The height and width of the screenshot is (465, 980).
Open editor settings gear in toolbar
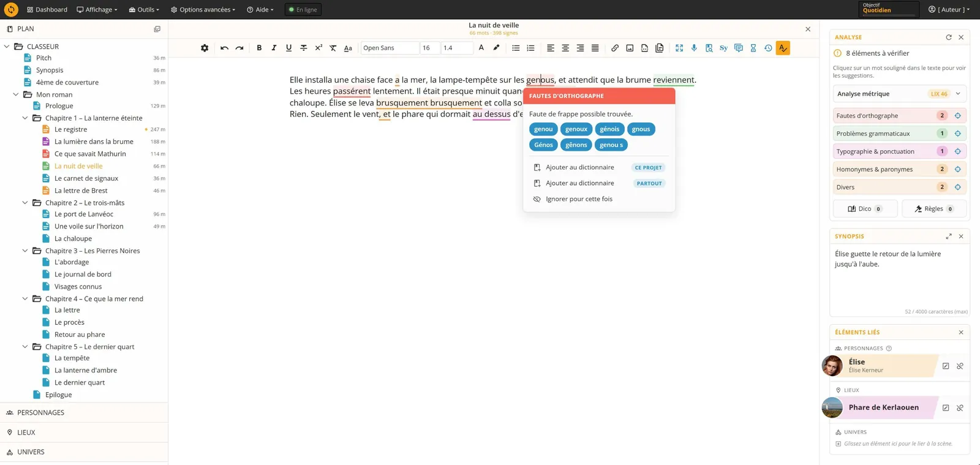point(205,48)
